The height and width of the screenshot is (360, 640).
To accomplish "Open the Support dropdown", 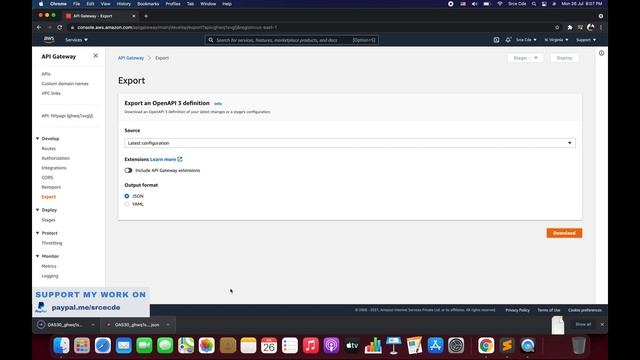I will [586, 40].
